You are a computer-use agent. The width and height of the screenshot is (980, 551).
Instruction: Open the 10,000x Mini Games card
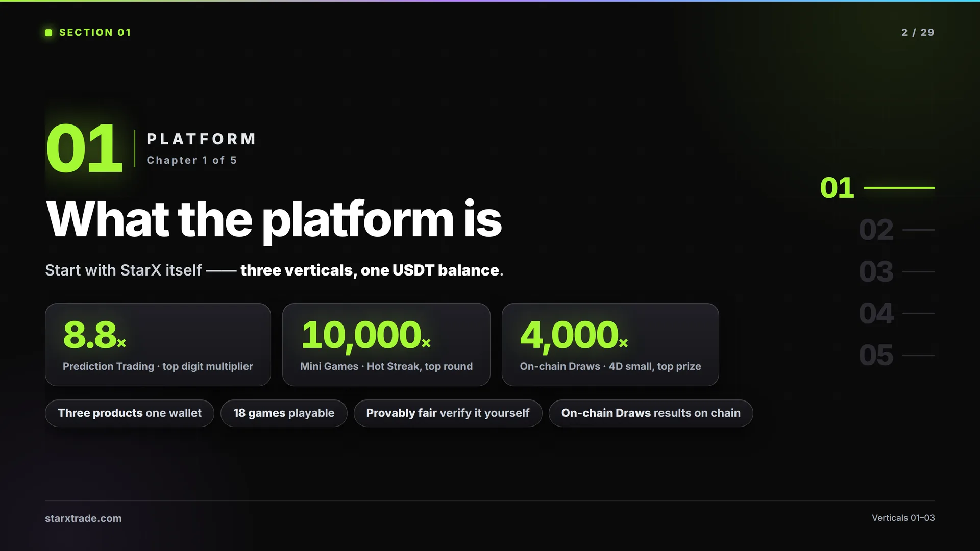[386, 344]
